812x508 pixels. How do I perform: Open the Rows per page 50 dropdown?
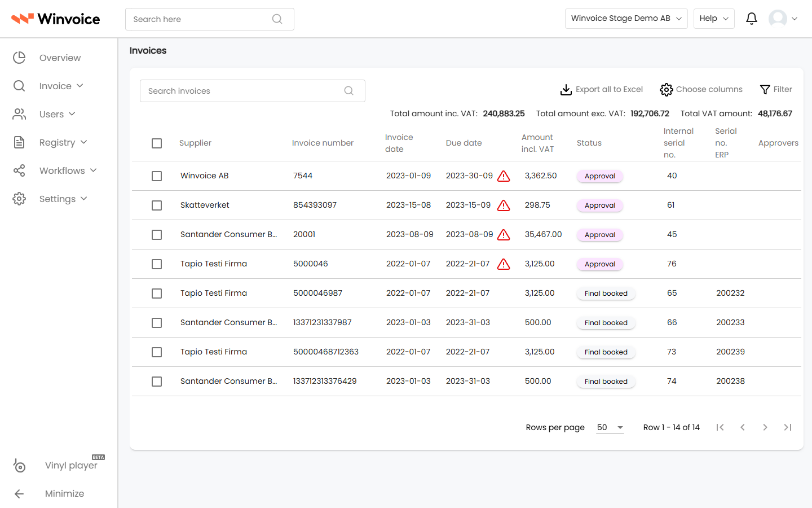610,427
